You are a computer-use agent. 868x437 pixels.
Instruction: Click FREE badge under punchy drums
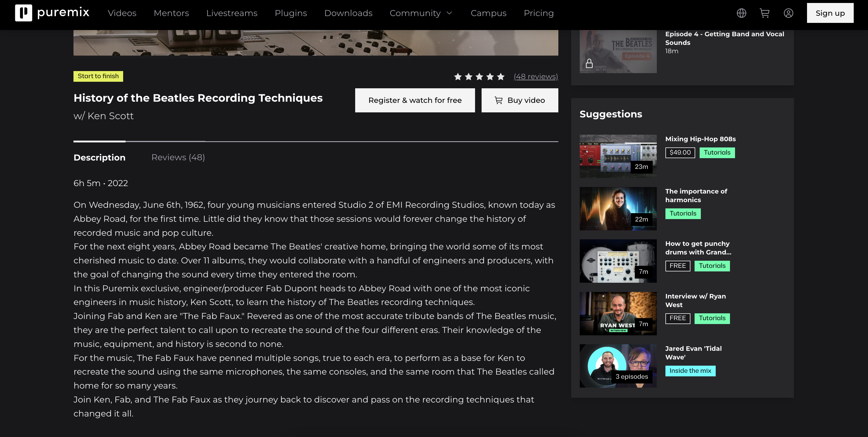coord(677,266)
